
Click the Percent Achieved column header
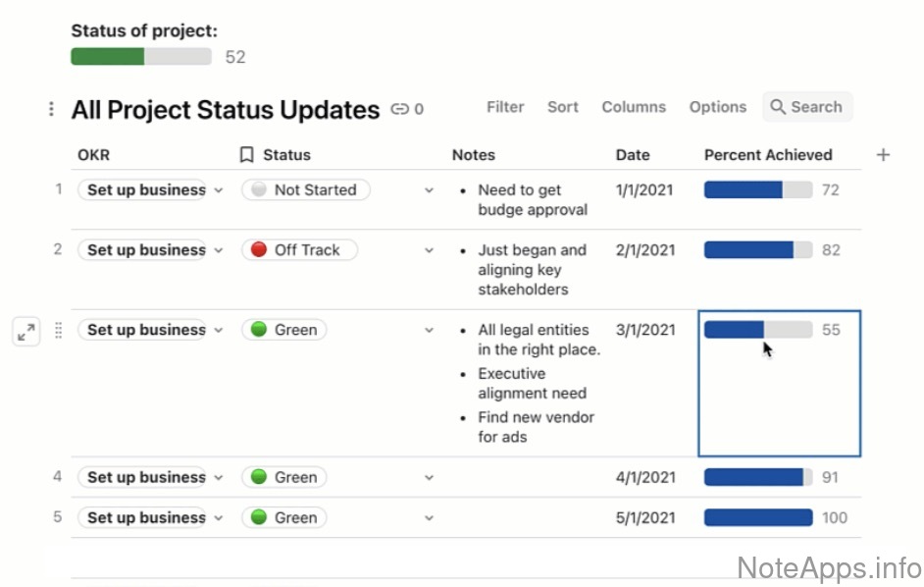tap(768, 155)
